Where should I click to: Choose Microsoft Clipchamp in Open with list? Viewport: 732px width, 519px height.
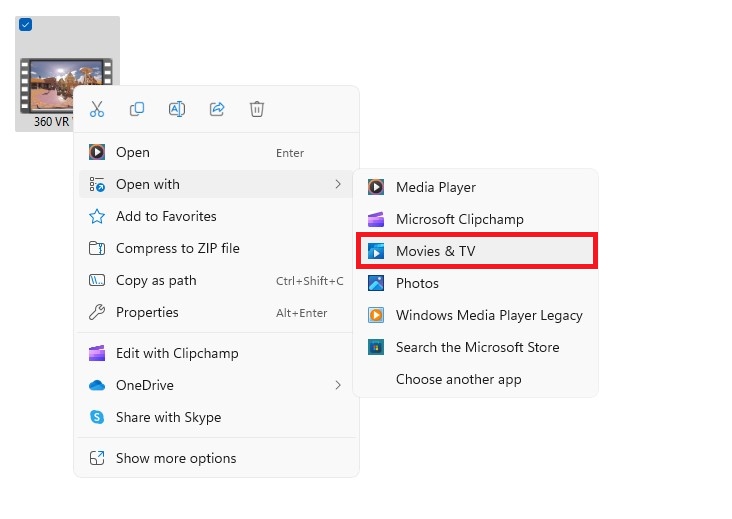pyautogui.click(x=476, y=219)
